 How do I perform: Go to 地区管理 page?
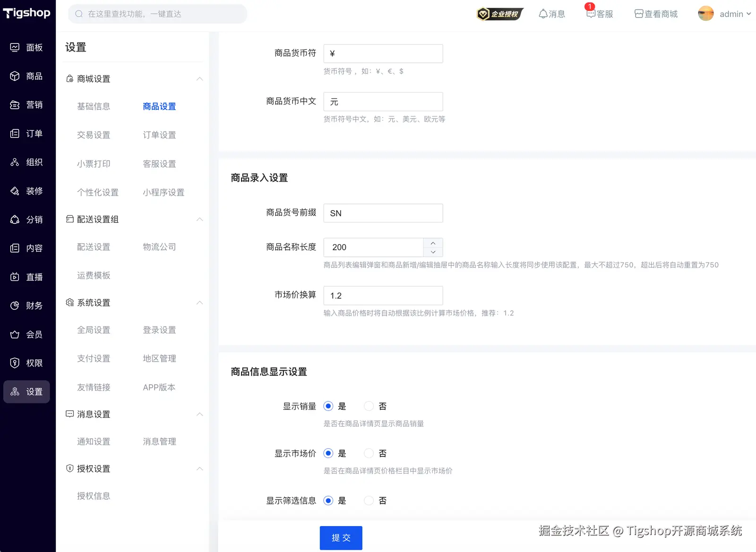tap(159, 358)
